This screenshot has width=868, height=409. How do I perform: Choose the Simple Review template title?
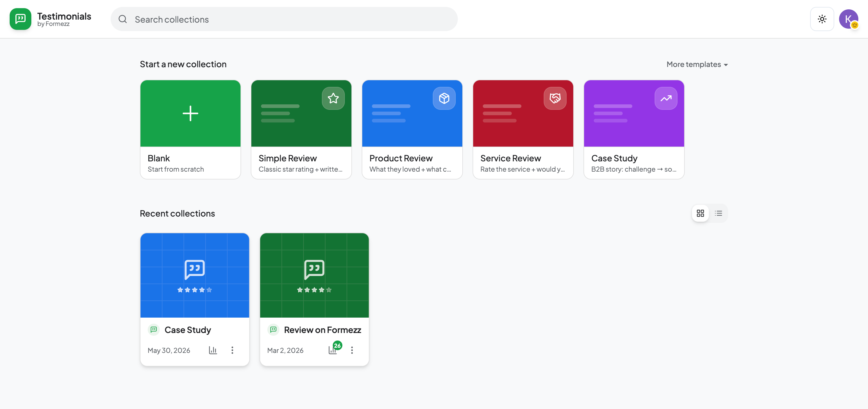click(x=288, y=158)
